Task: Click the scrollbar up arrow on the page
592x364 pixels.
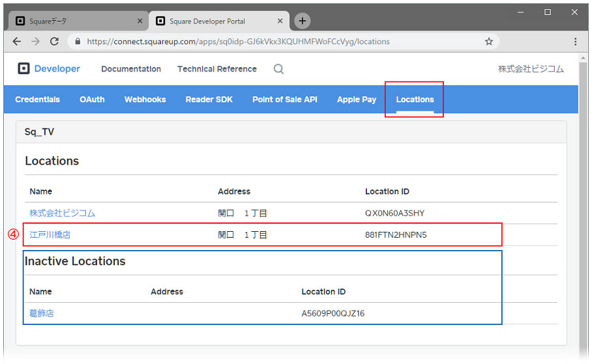Action: coord(583,58)
